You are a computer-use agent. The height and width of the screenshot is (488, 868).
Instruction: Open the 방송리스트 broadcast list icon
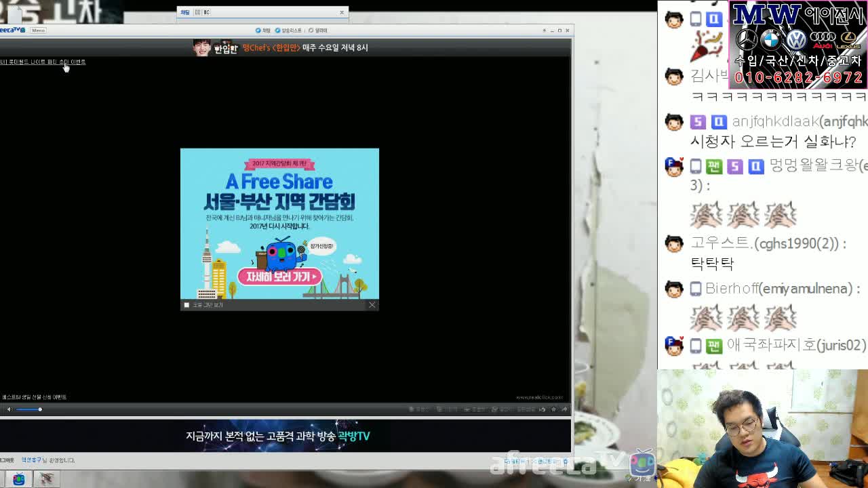(x=288, y=30)
